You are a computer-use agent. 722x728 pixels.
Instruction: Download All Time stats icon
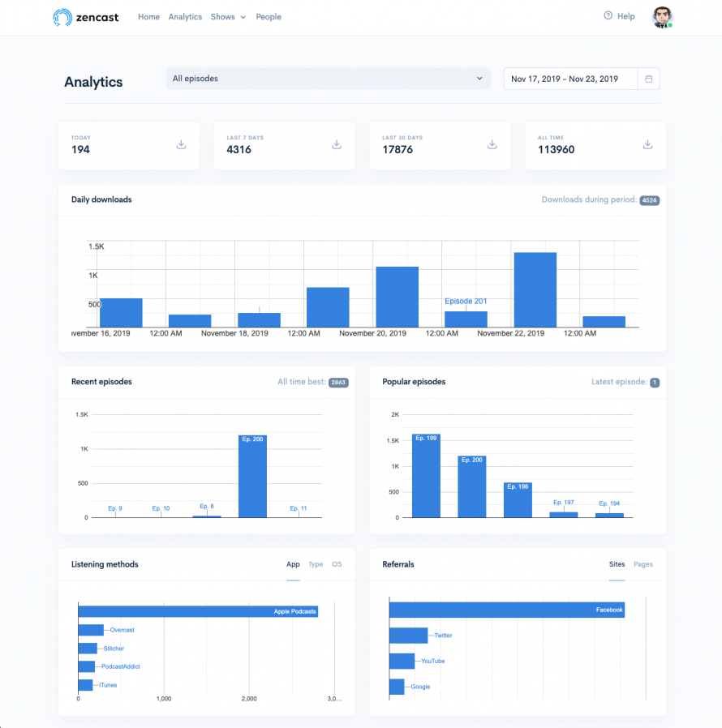[x=647, y=145]
